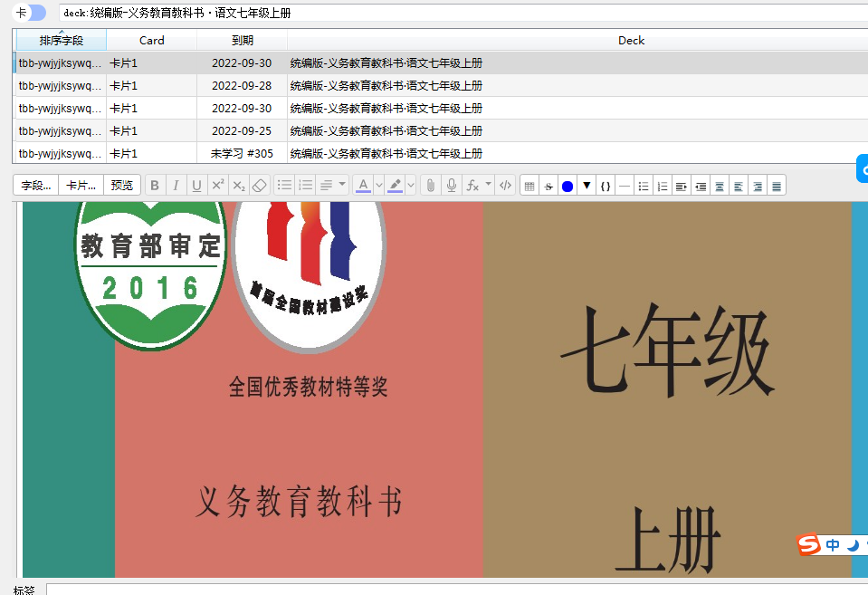Apply the text highlight color

(x=396, y=186)
